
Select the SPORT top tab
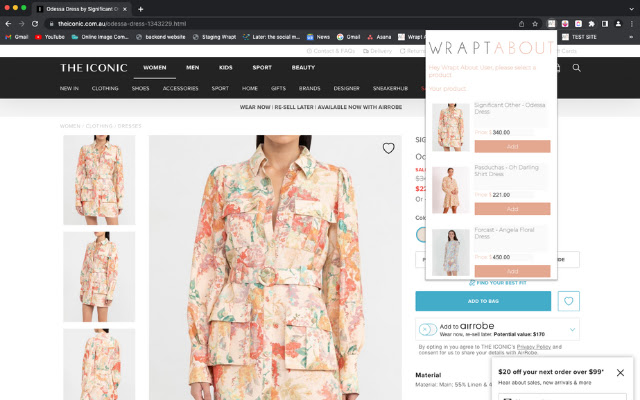[x=262, y=67]
